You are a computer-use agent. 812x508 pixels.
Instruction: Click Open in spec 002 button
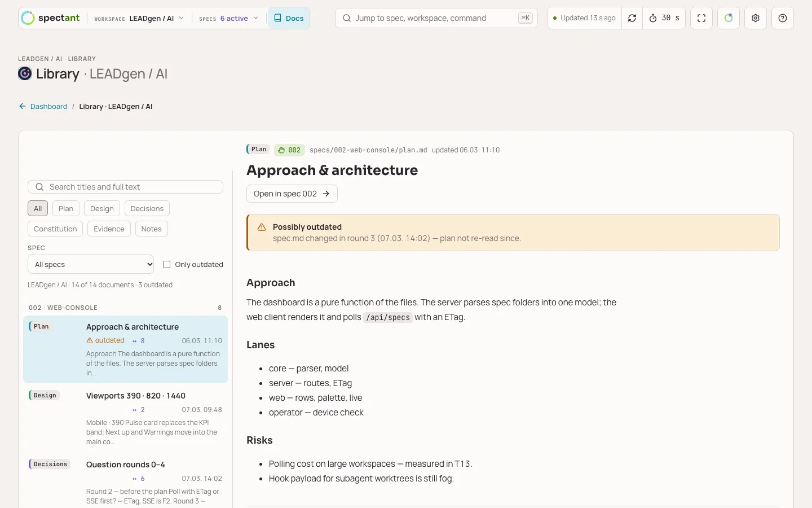click(x=292, y=194)
